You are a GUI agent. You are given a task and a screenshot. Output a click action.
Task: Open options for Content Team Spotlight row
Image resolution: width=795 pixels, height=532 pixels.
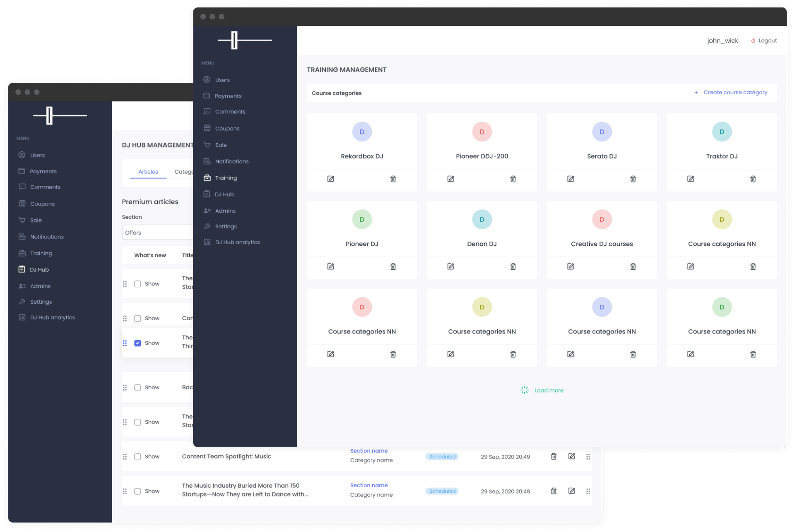[x=588, y=457]
